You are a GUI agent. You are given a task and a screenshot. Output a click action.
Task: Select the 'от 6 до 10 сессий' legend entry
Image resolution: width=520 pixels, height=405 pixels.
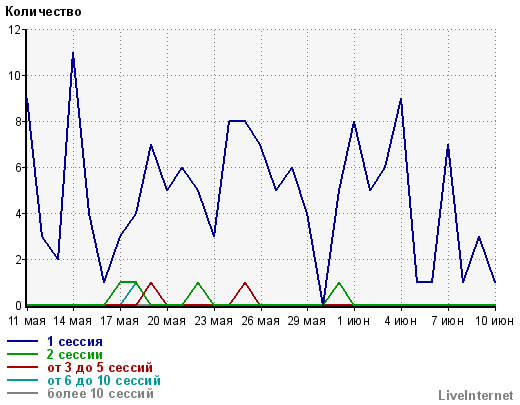click(x=104, y=381)
